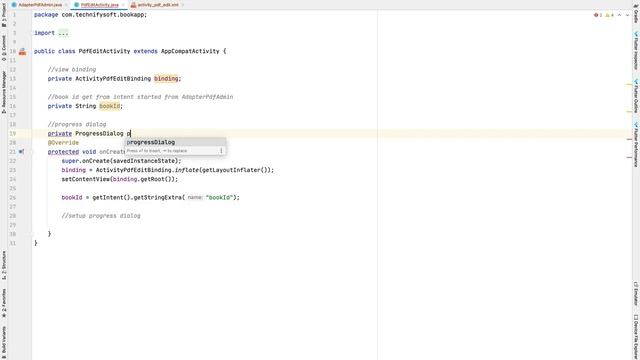Open the Flutter Performance tool window
Image resolution: width=640 pixels, height=360 pixels.
[x=636, y=144]
